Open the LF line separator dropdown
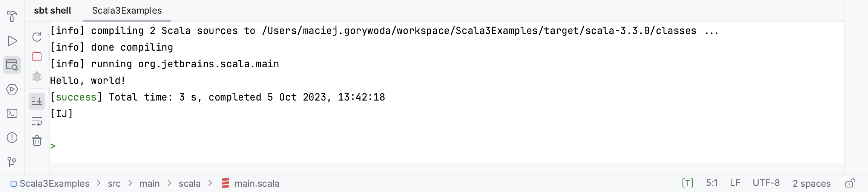 click(x=735, y=183)
